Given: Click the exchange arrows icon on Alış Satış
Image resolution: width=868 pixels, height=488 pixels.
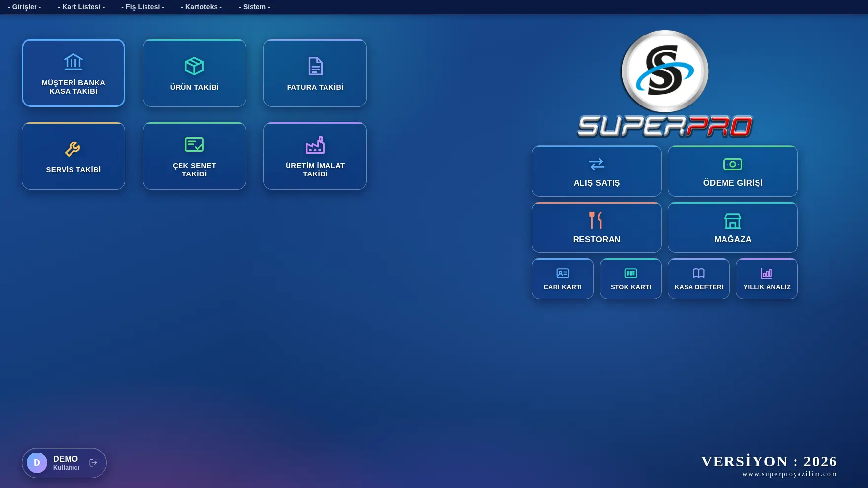Looking at the screenshot, I should 597,164.
